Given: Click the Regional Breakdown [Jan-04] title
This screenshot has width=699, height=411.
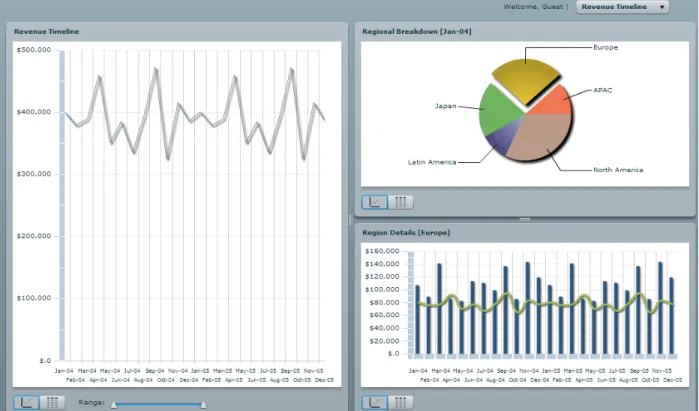Looking at the screenshot, I should click(417, 32).
